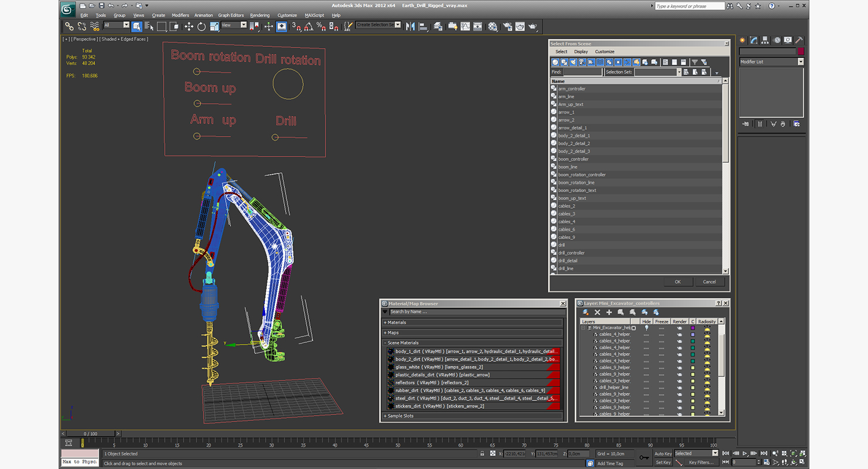
Task: Switch to the Create command panel tab
Action: 742,40
